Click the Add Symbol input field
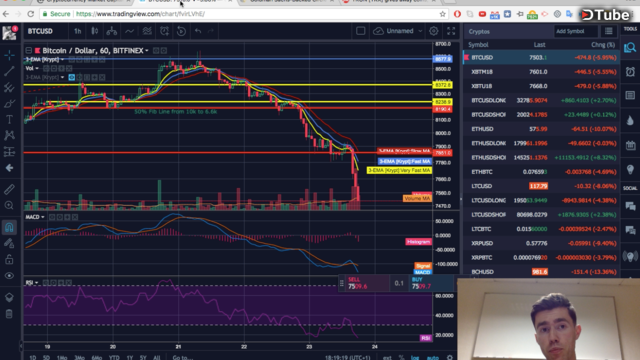This screenshot has width=640, height=360. (x=575, y=31)
